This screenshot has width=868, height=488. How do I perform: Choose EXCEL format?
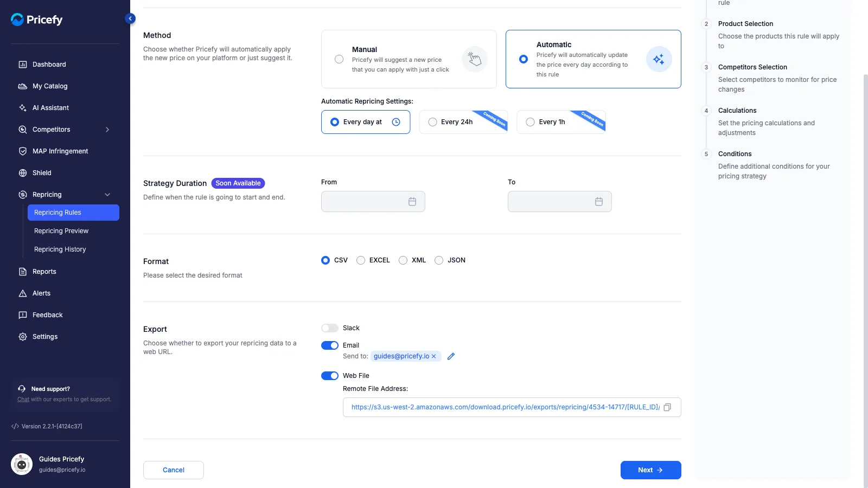point(361,260)
